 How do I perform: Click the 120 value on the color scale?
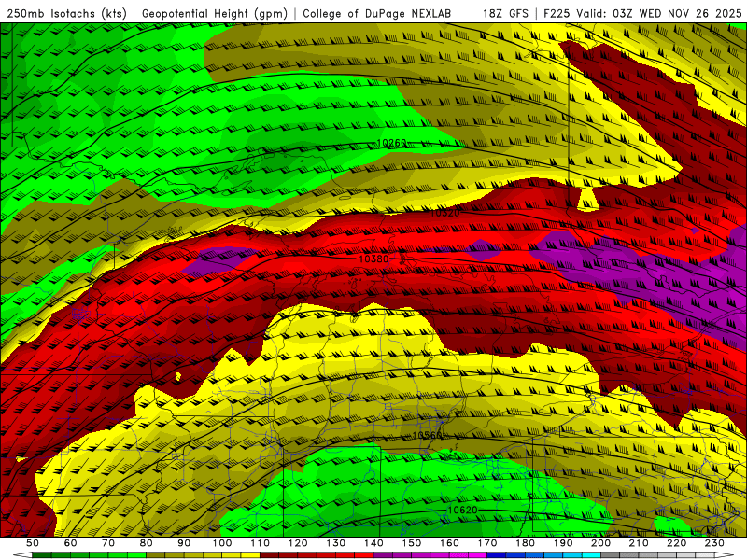298,543
